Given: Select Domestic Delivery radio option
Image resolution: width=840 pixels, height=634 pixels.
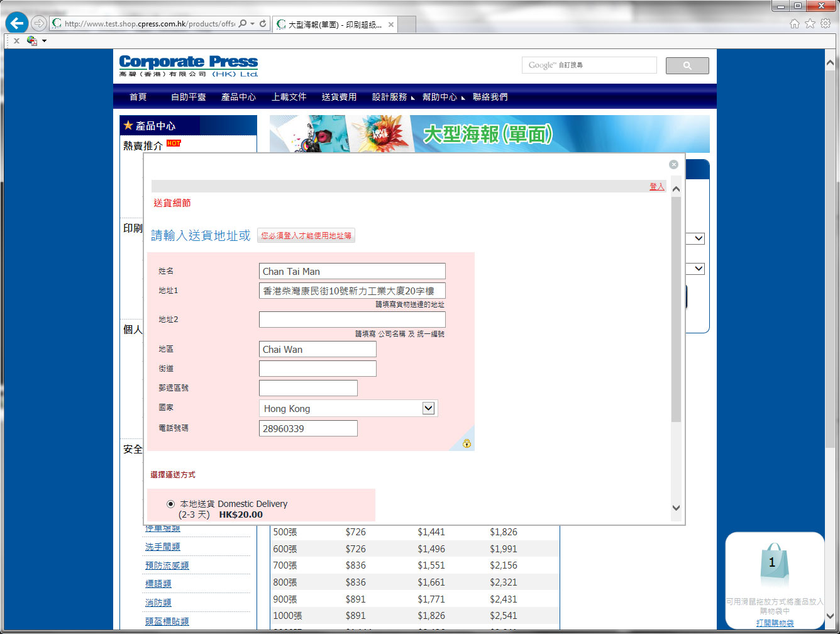Looking at the screenshot, I should 170,504.
